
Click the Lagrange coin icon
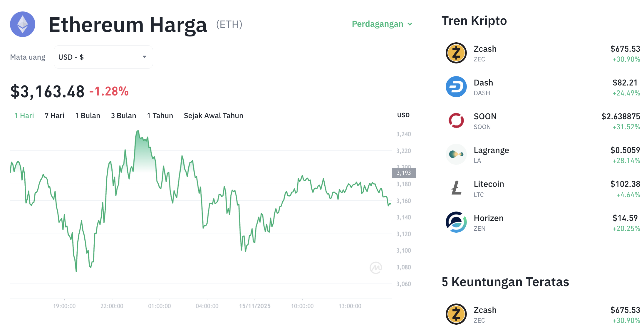point(456,154)
